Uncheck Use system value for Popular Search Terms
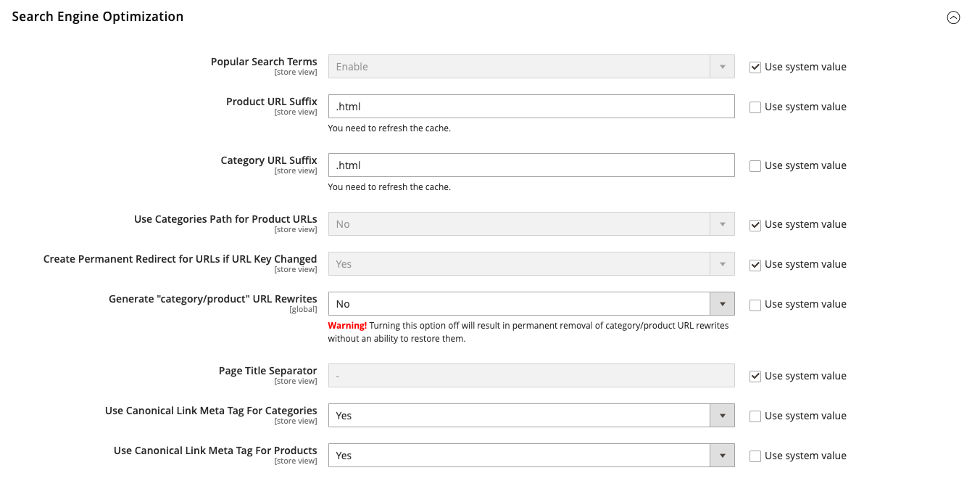Image resolution: width=980 pixels, height=481 pixels. [x=755, y=67]
